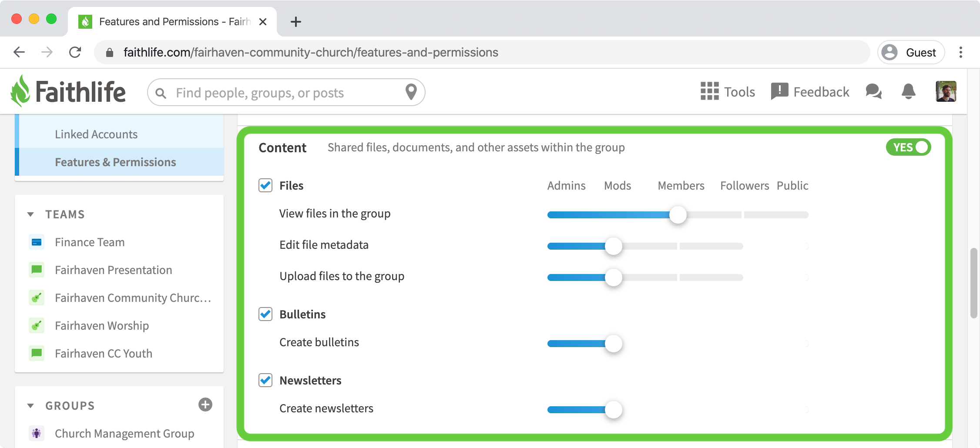Open Finance Team

pyautogui.click(x=90, y=242)
